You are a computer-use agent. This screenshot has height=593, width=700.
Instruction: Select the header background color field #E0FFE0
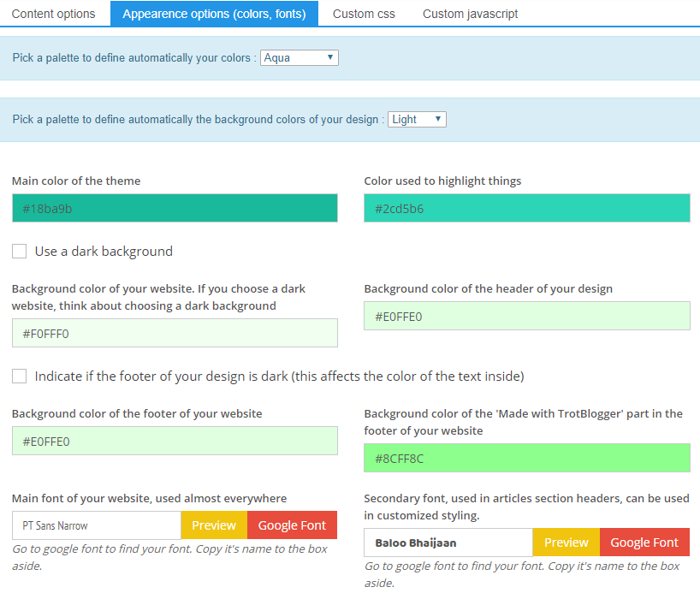[x=526, y=316]
